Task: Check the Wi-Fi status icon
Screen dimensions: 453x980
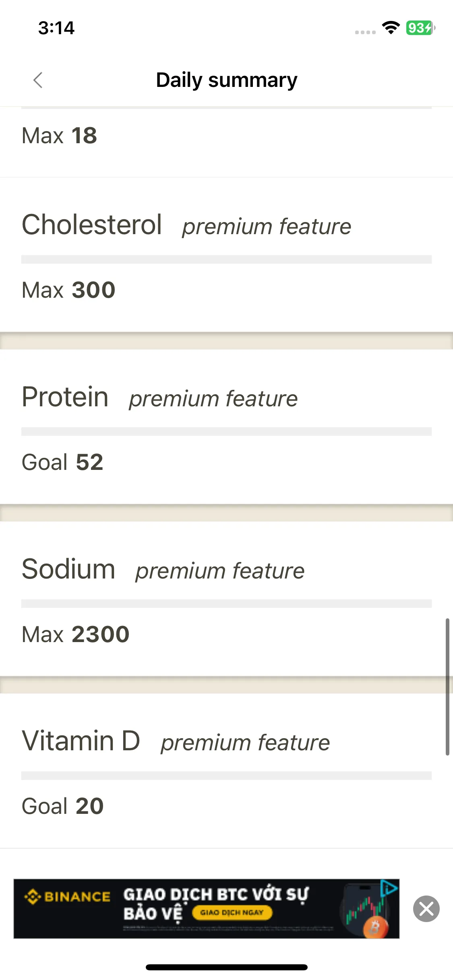Action: (x=391, y=28)
